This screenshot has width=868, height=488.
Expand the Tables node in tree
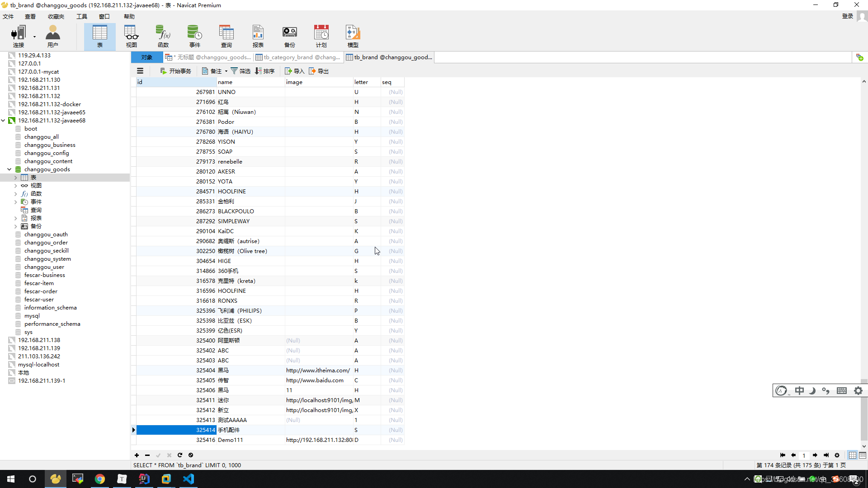(16, 178)
